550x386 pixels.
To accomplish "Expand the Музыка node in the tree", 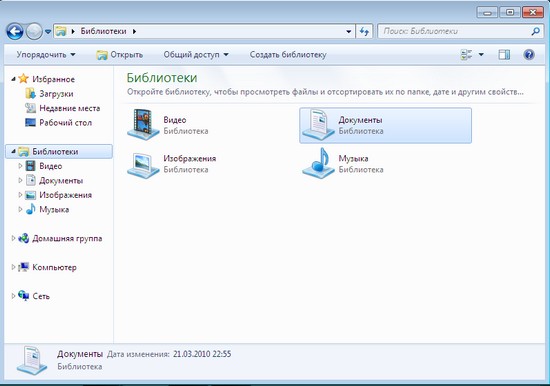I will pyautogui.click(x=20, y=209).
